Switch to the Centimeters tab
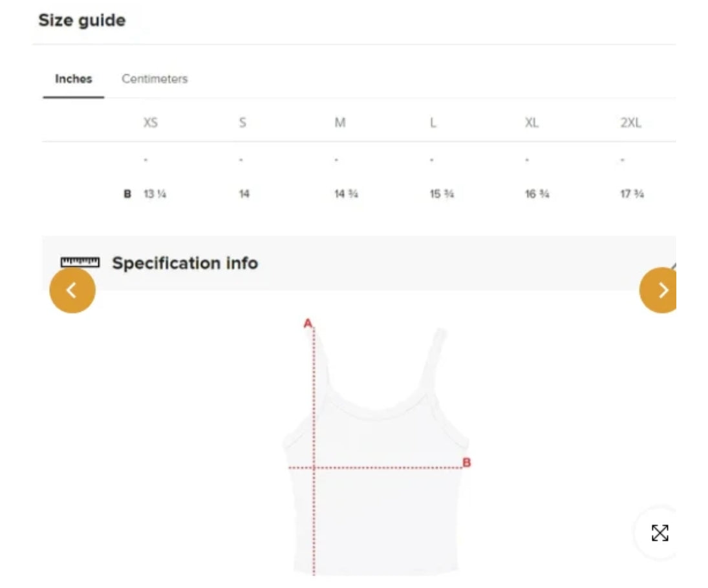Viewport: 708px width, 588px height. (155, 79)
